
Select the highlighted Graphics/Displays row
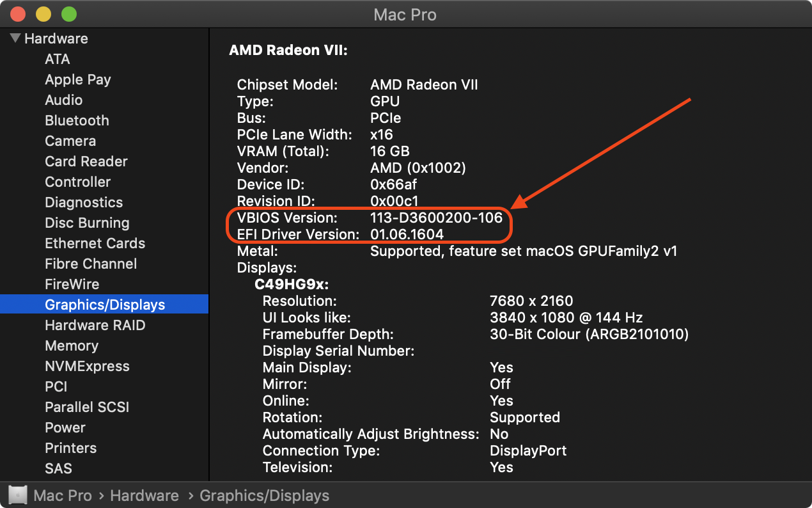pyautogui.click(x=104, y=305)
